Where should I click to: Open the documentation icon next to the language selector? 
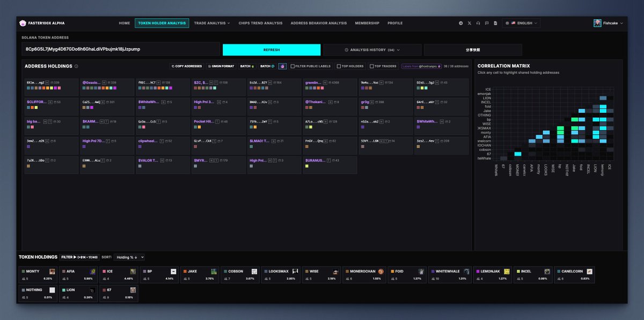(496, 23)
